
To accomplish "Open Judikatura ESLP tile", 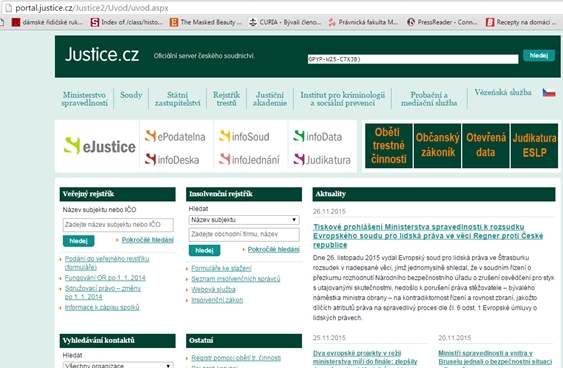I will (x=534, y=145).
